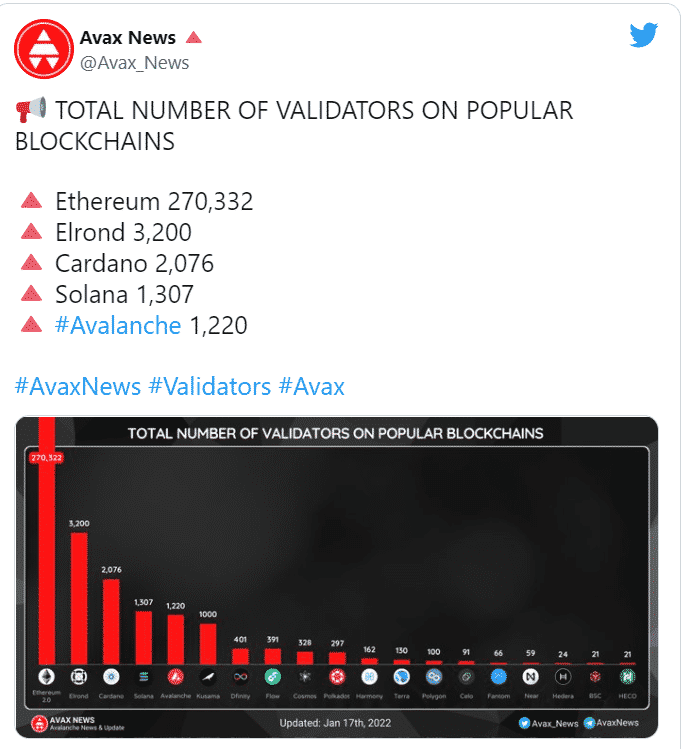
Task: Click the Avax News display name
Action: point(128,38)
